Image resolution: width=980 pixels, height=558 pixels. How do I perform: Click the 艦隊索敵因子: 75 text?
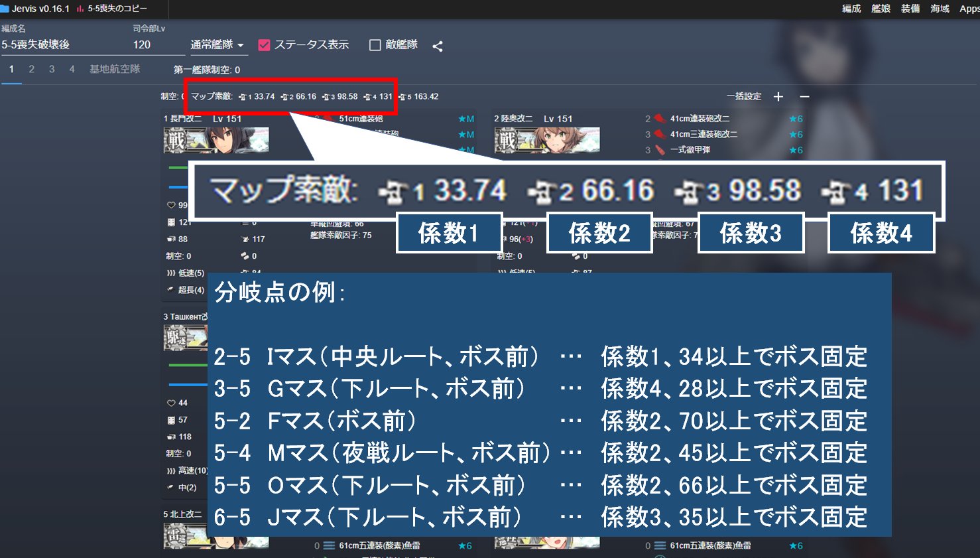tap(341, 235)
